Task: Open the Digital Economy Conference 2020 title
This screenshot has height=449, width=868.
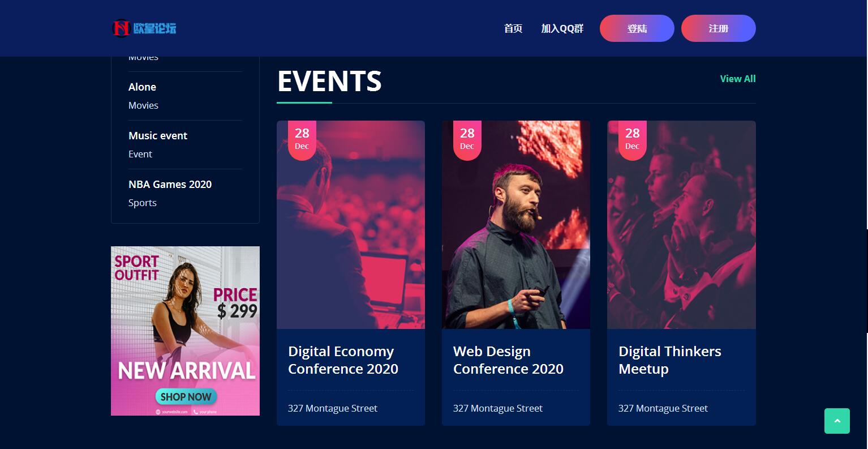Action: tap(343, 360)
